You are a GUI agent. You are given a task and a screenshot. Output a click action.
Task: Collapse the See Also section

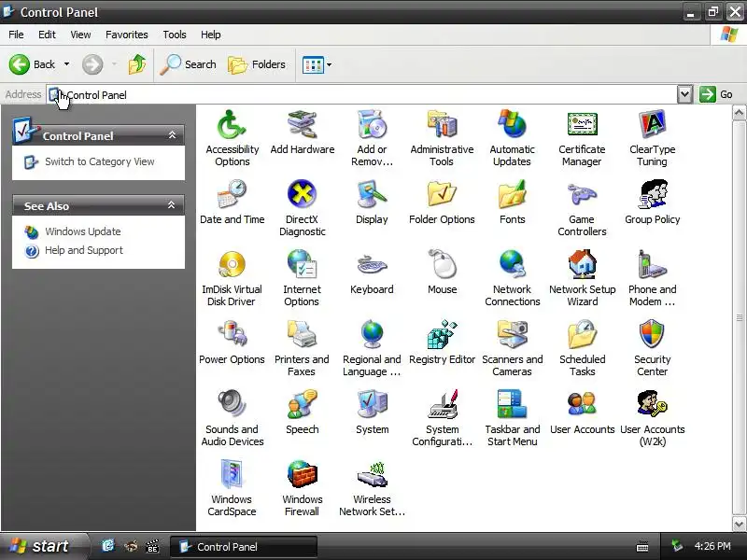coord(172,205)
